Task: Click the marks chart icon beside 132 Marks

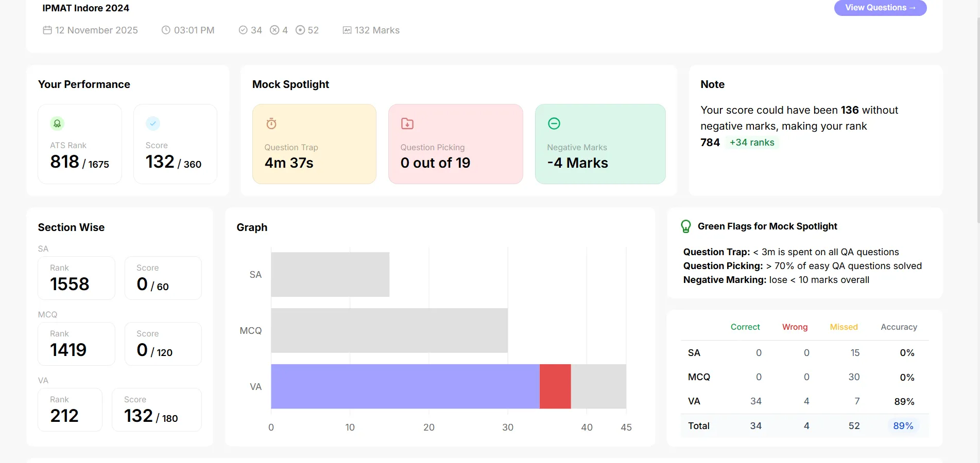Action: [x=347, y=30]
